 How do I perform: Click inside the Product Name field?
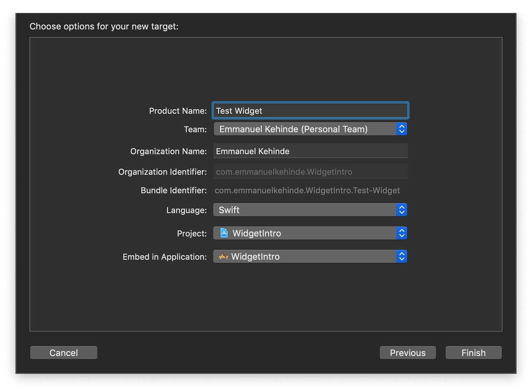310,111
